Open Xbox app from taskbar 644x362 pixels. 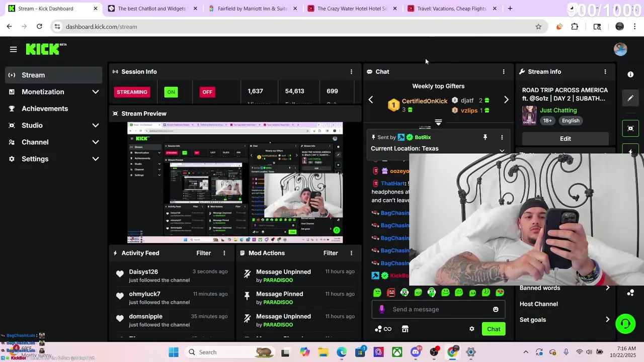click(397, 352)
